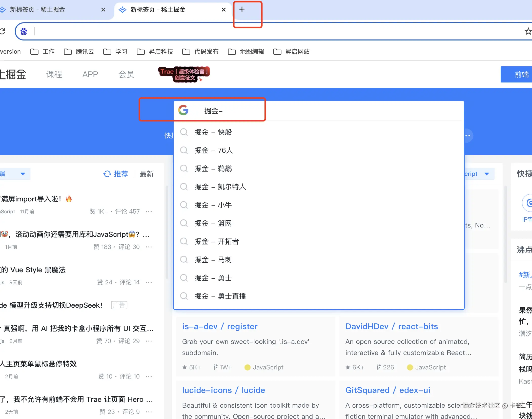Switch to the 最新 feed tab
The width and height of the screenshot is (532, 419).
147,174
